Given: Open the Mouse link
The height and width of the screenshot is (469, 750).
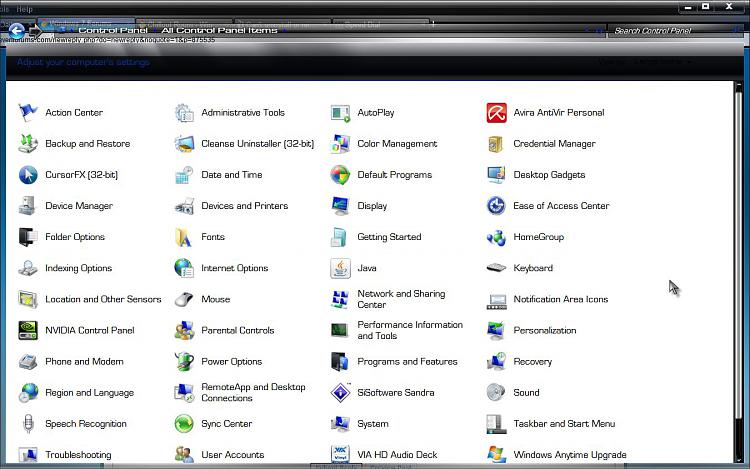Looking at the screenshot, I should (x=215, y=299).
